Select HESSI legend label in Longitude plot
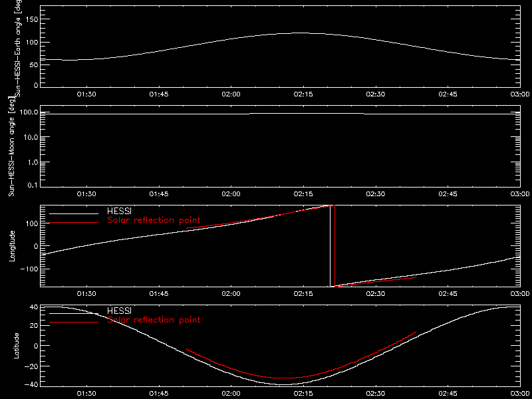 click(x=119, y=212)
